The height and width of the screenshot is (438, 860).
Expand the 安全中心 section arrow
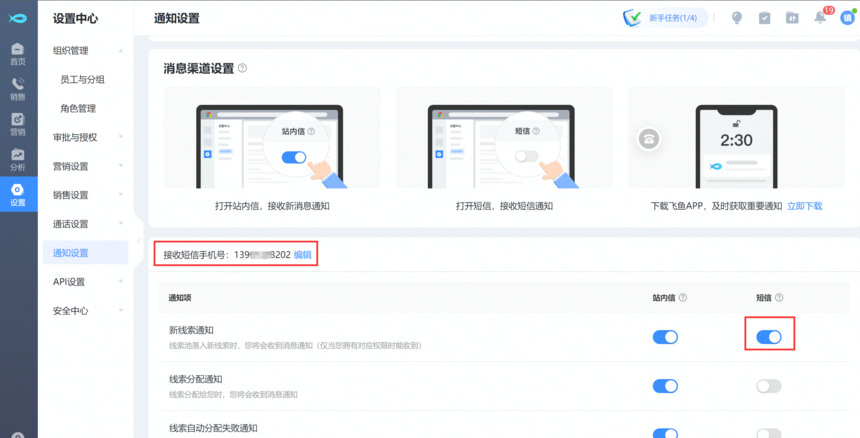(x=121, y=310)
